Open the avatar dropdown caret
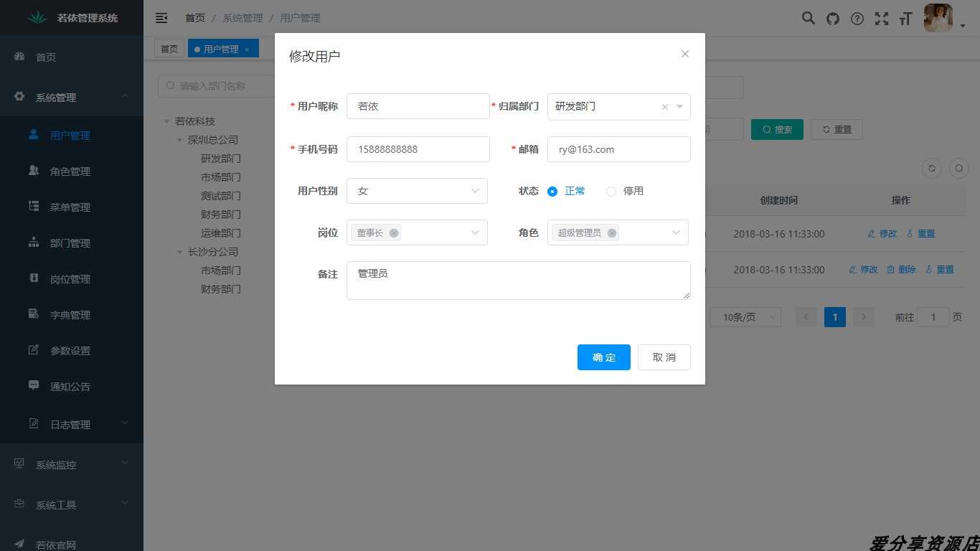 tap(963, 26)
